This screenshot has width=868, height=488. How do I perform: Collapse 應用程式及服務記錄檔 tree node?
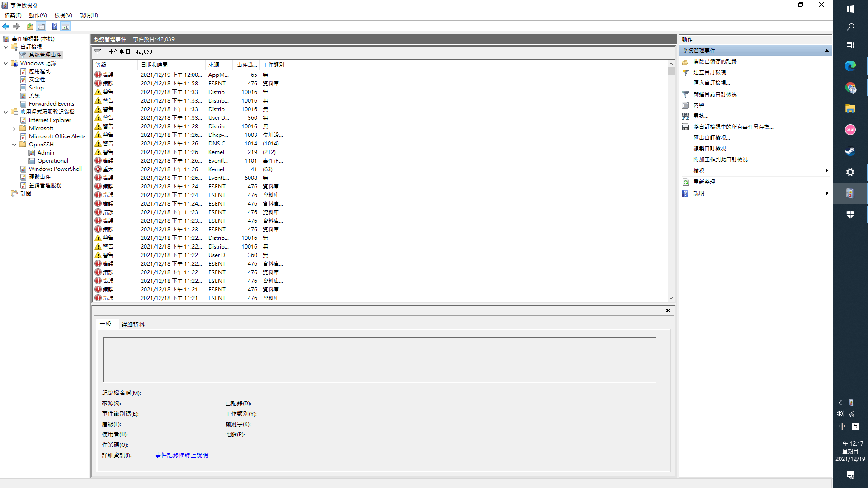(x=5, y=112)
